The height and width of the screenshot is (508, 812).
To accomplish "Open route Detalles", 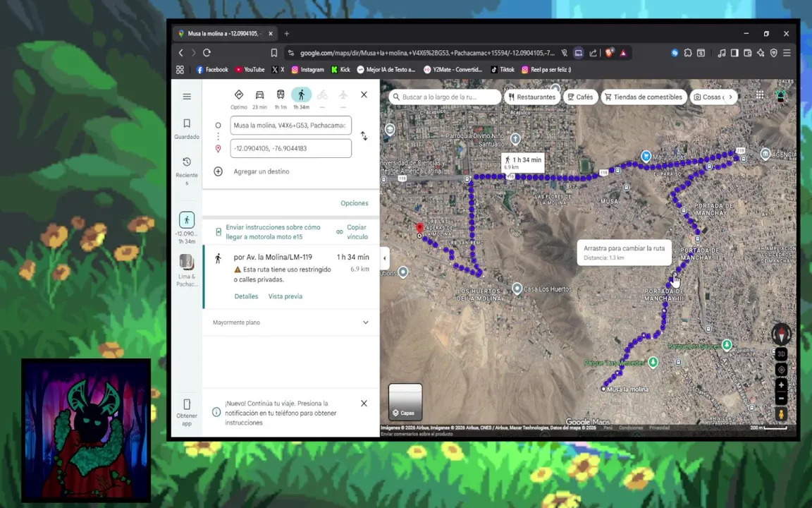I will coord(246,296).
